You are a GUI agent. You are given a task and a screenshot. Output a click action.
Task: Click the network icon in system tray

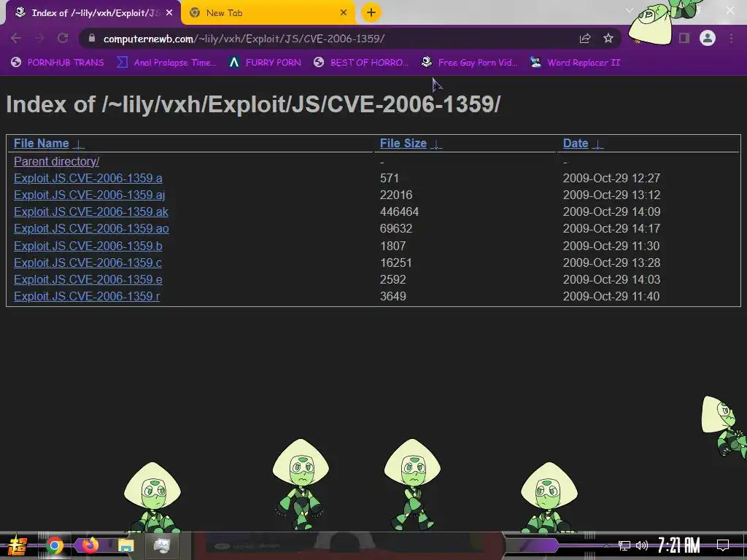[624, 545]
